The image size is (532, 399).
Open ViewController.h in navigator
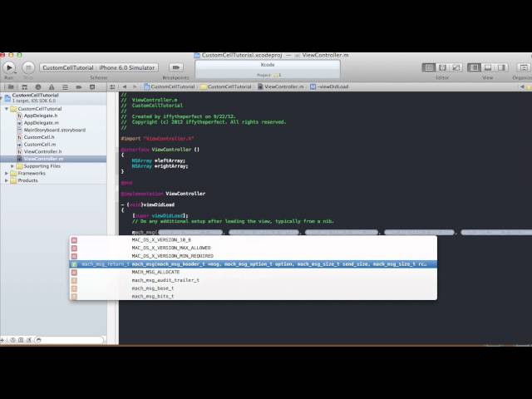coord(42,151)
